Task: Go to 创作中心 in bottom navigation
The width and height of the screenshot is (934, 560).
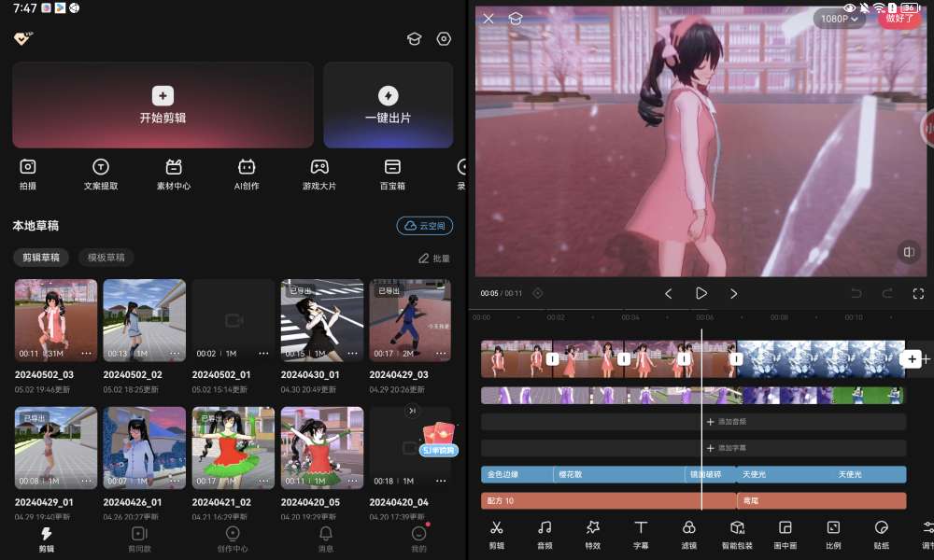Action: pos(233,539)
